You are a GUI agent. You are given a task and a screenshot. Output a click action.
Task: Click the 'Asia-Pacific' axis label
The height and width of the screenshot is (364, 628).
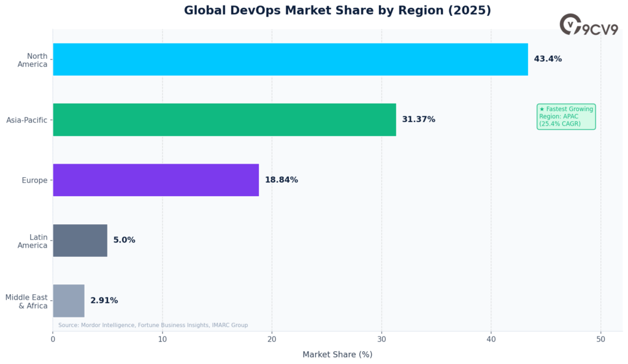27,120
